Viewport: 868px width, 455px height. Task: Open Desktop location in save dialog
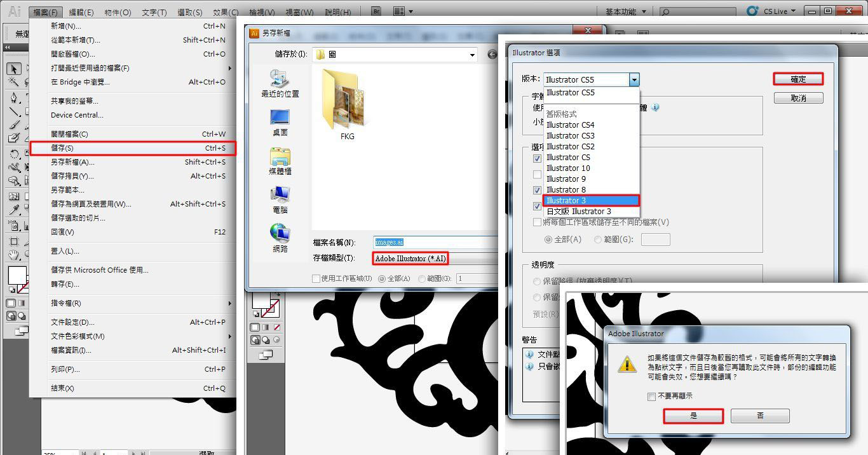coord(280,122)
